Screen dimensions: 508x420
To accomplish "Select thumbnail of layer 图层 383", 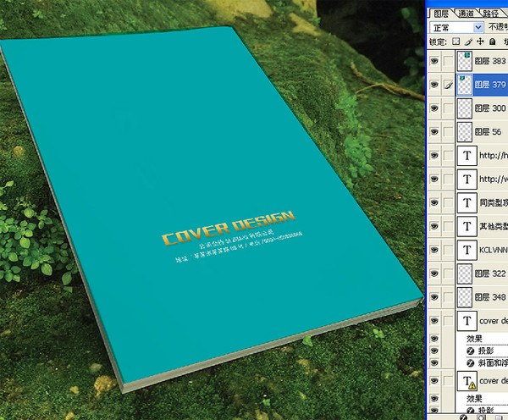I will [465, 61].
